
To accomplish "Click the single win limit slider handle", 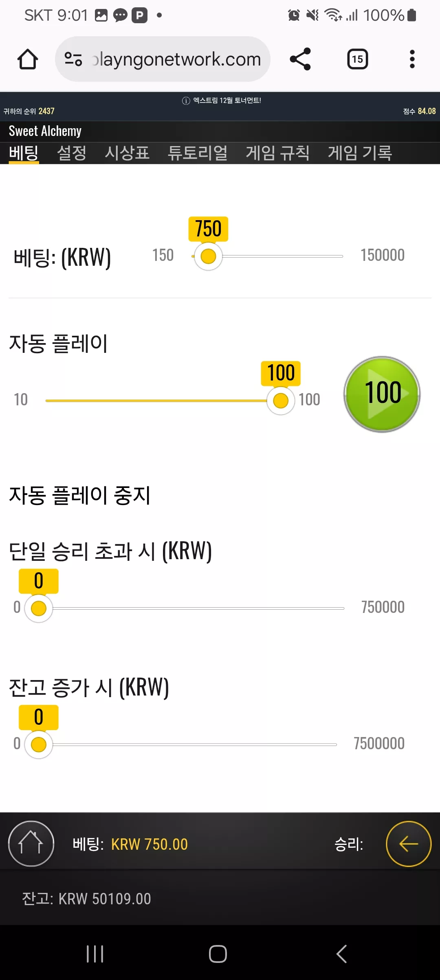I will (x=39, y=608).
